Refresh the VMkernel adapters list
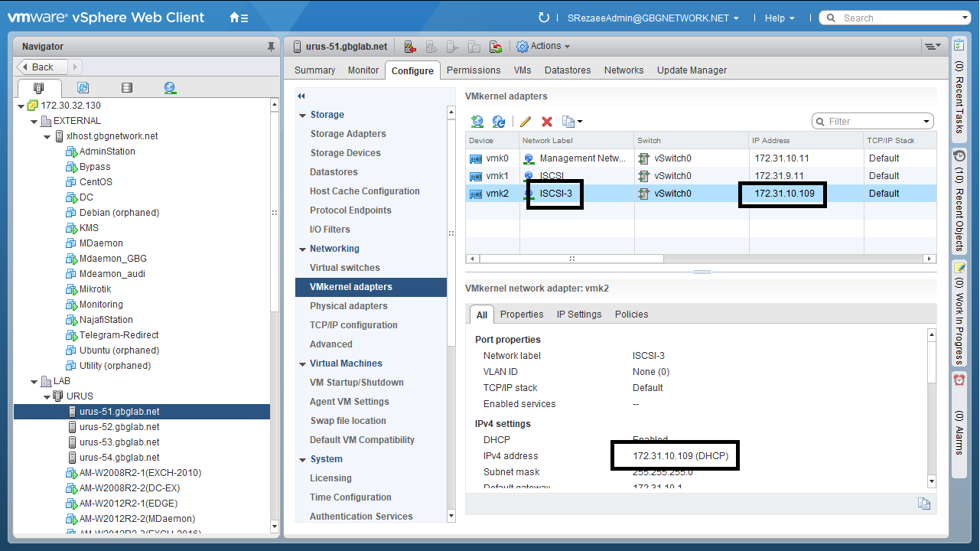Viewport: 980px width, 551px height. 499,122
